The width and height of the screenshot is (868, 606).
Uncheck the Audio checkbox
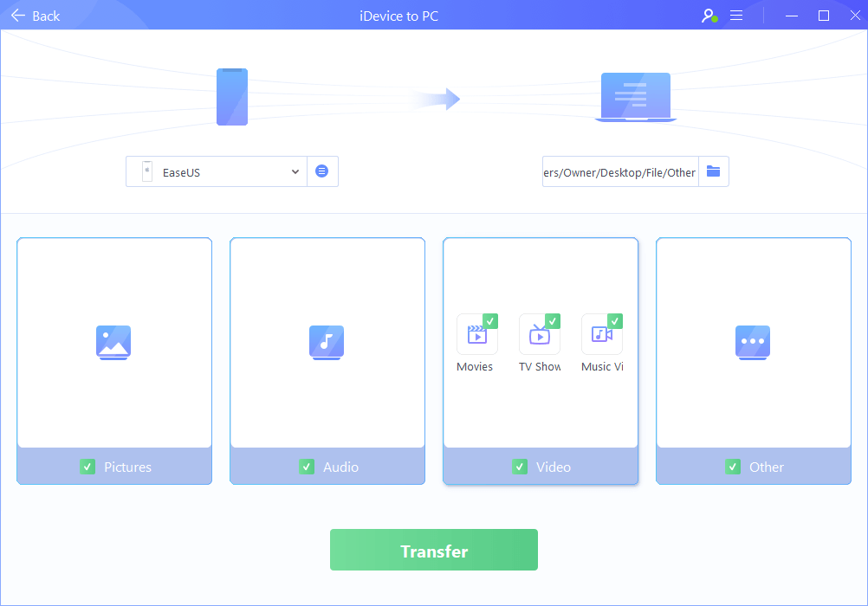(307, 467)
